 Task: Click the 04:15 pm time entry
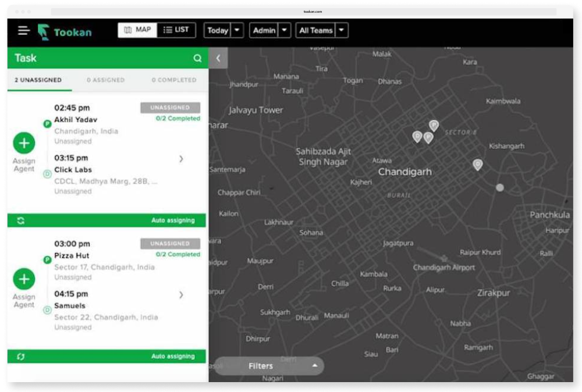71,294
